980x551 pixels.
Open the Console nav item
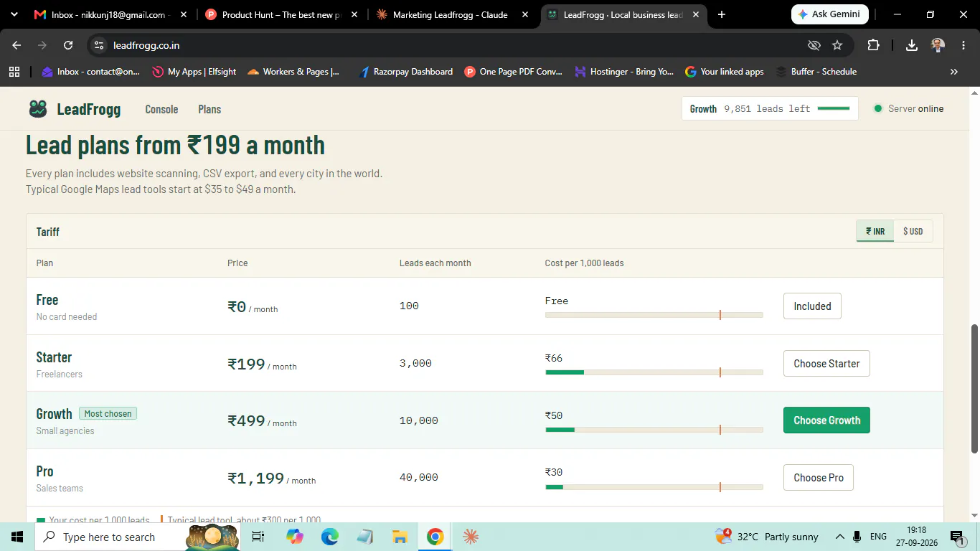click(161, 109)
